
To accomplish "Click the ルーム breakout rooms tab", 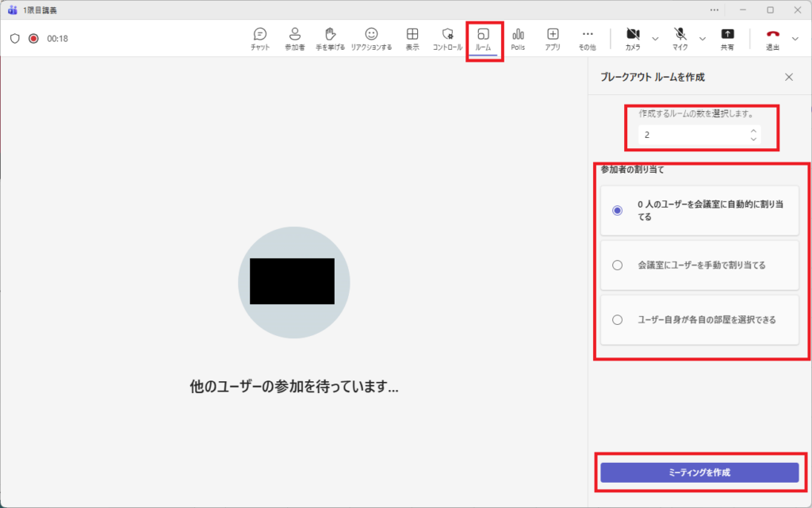I will 484,38.
